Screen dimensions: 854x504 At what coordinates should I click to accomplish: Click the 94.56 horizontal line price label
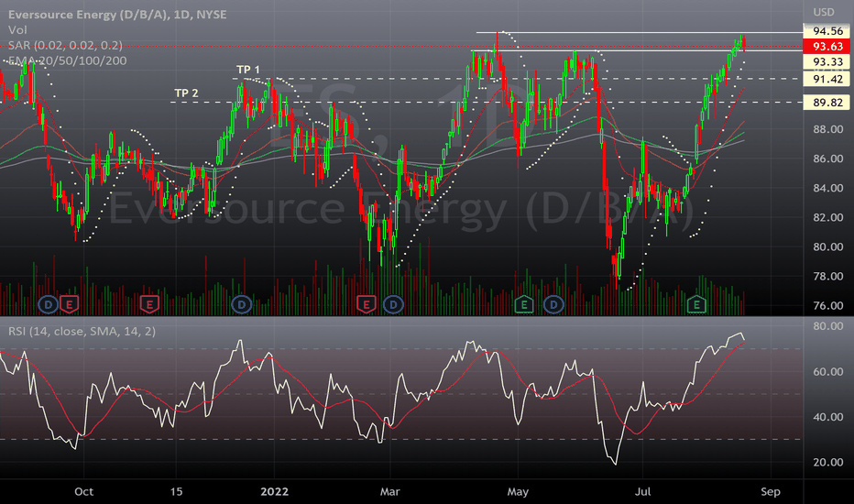[827, 31]
